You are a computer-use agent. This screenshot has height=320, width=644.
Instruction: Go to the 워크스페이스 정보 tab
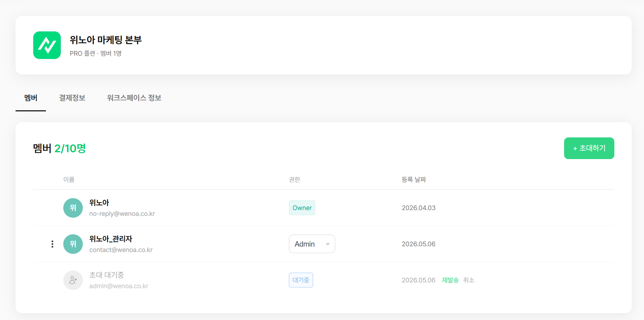134,98
